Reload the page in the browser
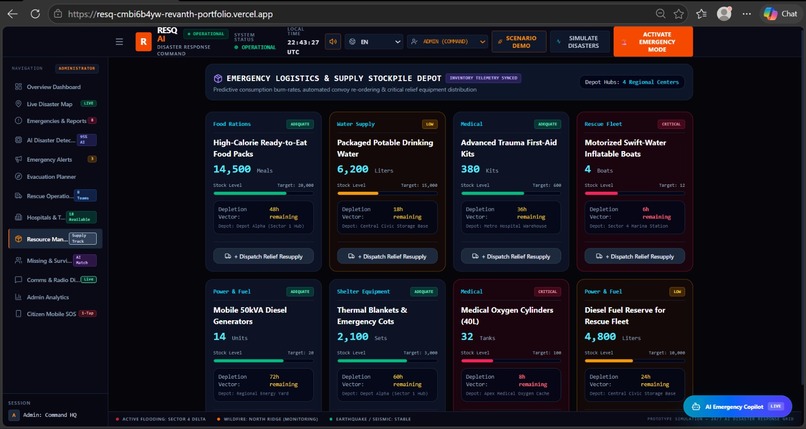The height and width of the screenshot is (429, 806). tap(35, 14)
